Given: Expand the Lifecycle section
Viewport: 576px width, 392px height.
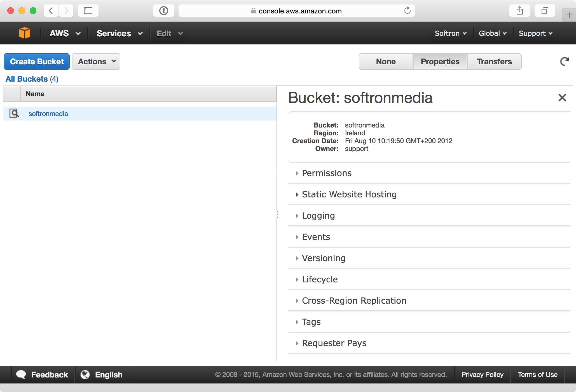Looking at the screenshot, I should point(429,279).
